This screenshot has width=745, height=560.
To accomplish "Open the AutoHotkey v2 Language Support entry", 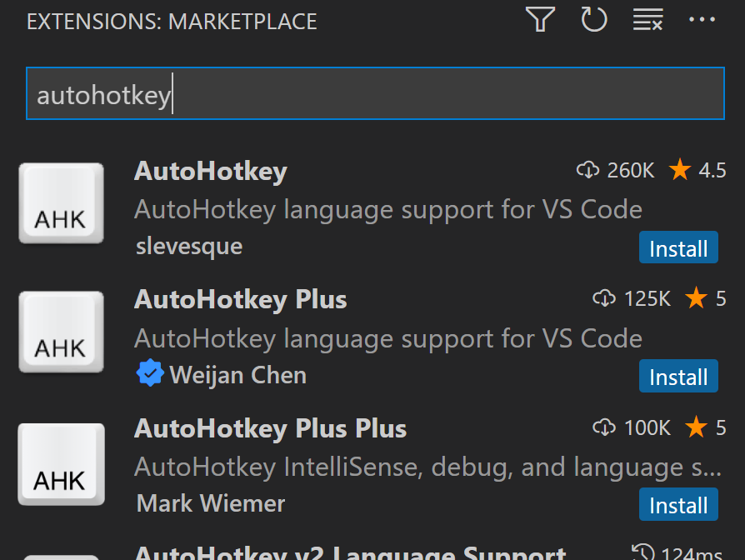I will click(350, 552).
